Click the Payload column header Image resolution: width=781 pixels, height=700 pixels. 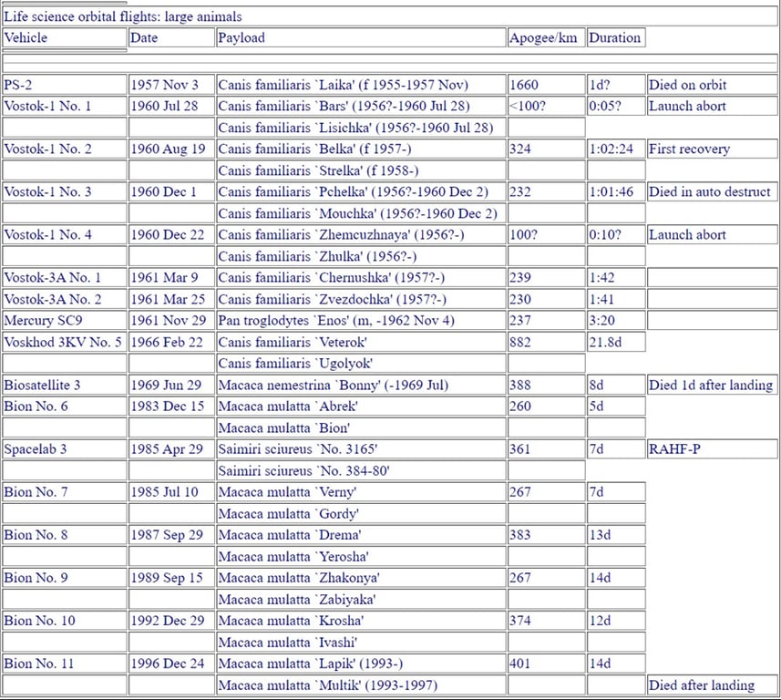[x=361, y=37]
